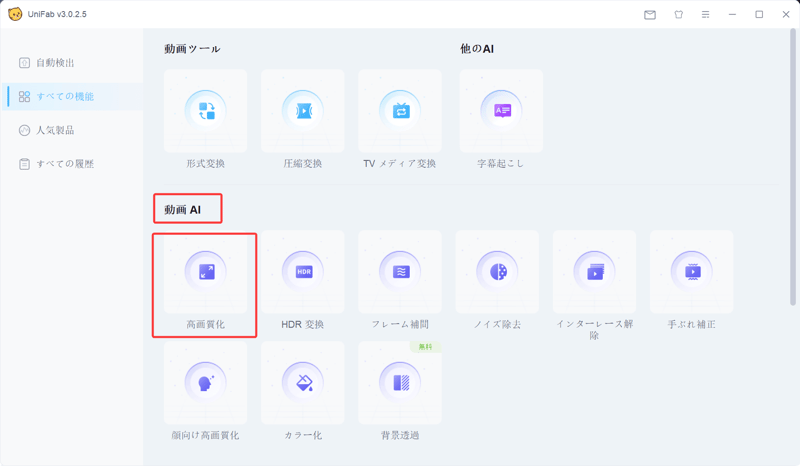
Task: Launch the フレーム補間 frame interpolation tool
Action: click(x=400, y=273)
